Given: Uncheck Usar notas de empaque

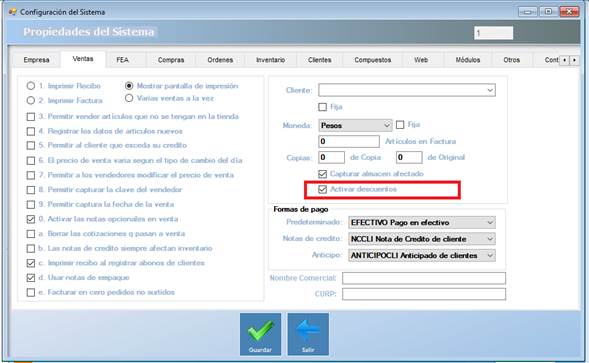Looking at the screenshot, I should click(31, 278).
